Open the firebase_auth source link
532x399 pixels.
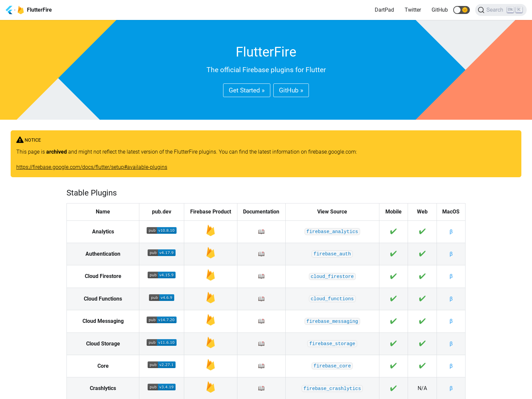tap(332, 254)
